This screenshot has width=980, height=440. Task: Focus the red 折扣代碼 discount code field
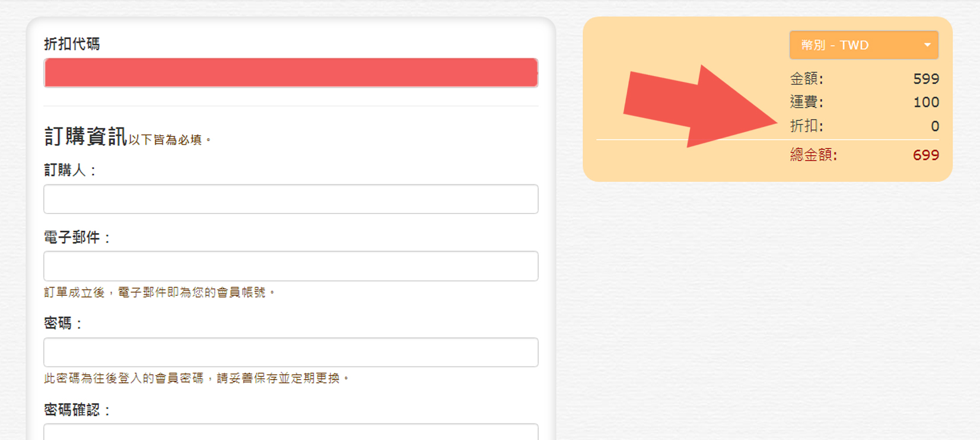(291, 72)
